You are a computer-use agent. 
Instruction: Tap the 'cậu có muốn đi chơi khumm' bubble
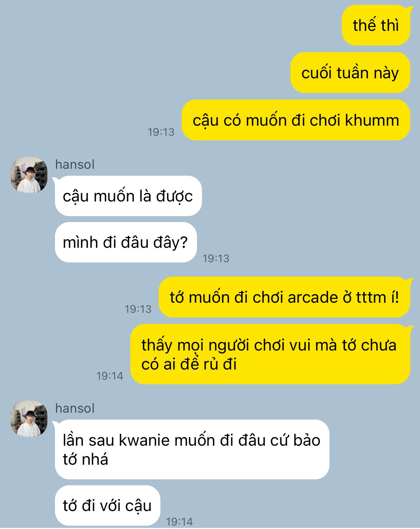pos(296,120)
